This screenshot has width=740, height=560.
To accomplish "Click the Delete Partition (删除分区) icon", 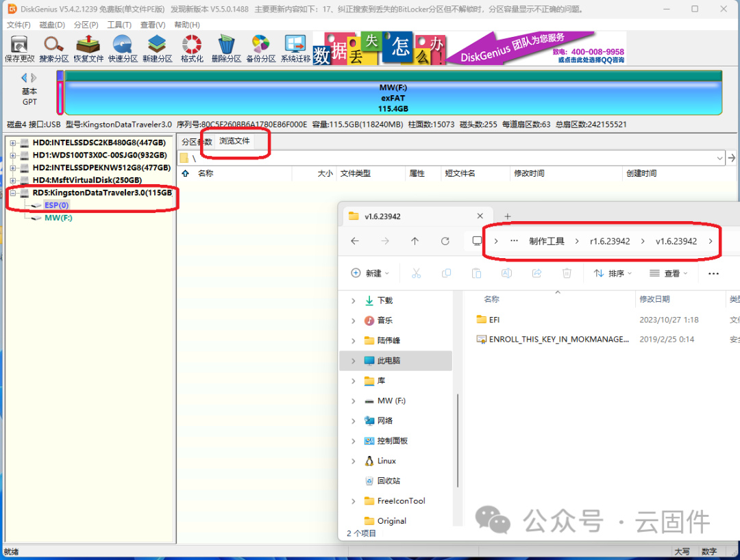I will click(226, 49).
